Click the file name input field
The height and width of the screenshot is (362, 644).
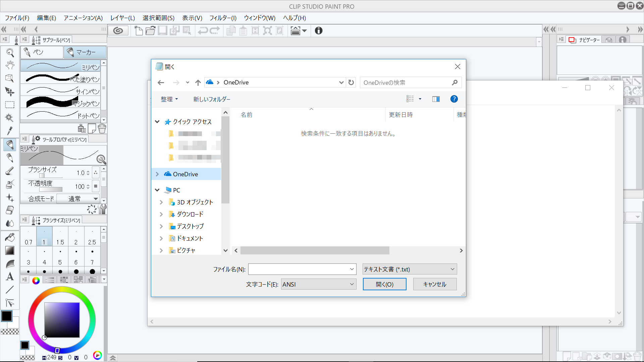pos(299,269)
